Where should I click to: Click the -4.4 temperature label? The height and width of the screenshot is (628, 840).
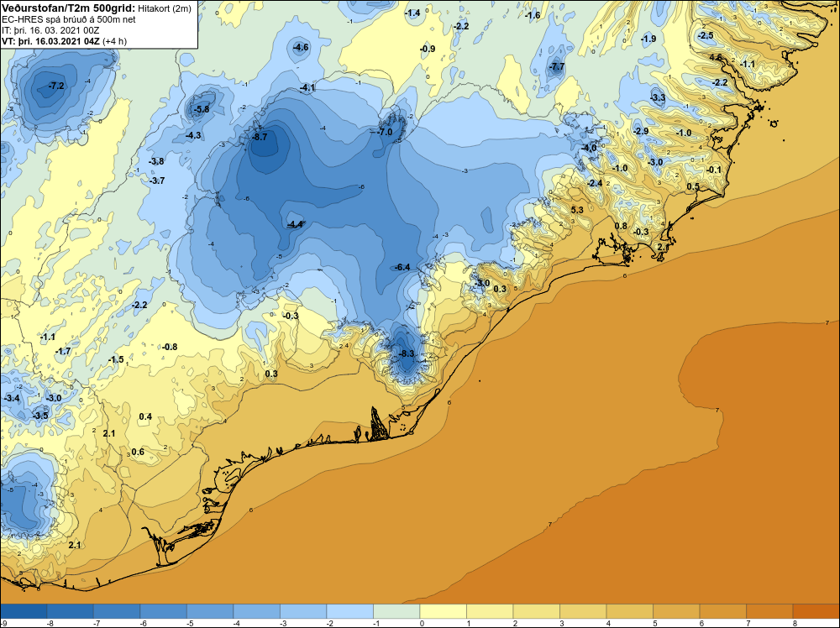tap(295, 225)
